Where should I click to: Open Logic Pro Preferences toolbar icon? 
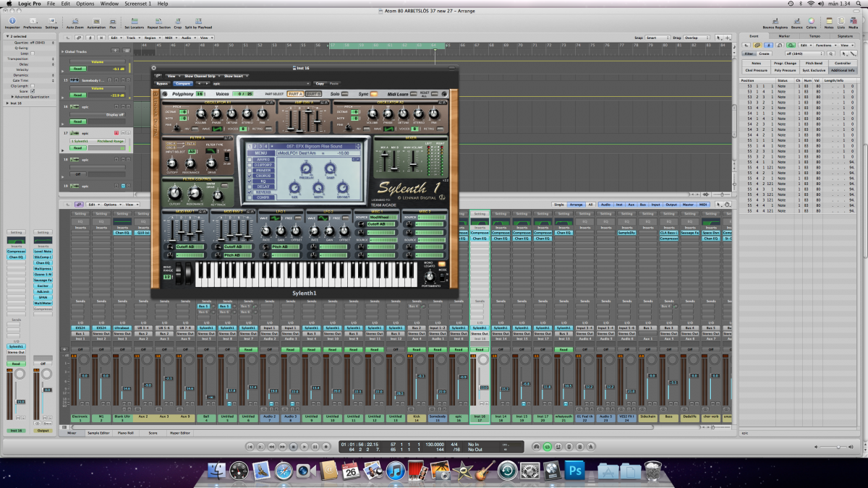[32, 23]
